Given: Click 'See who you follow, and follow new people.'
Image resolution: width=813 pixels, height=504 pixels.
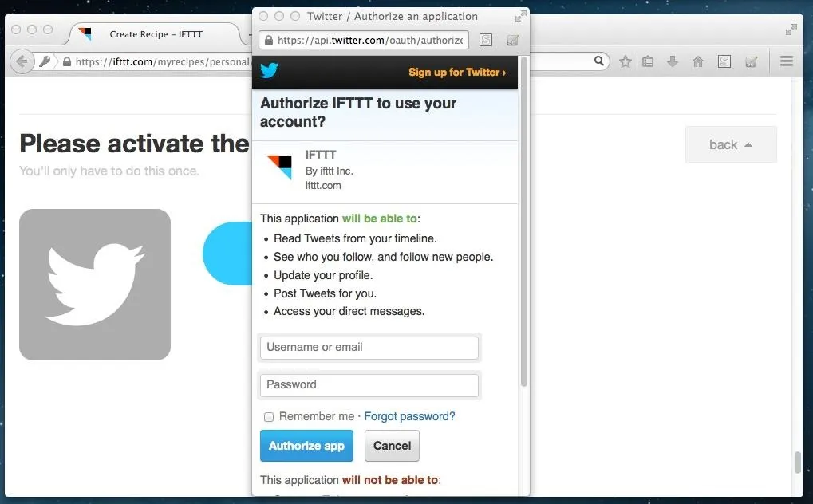Looking at the screenshot, I should point(383,257).
